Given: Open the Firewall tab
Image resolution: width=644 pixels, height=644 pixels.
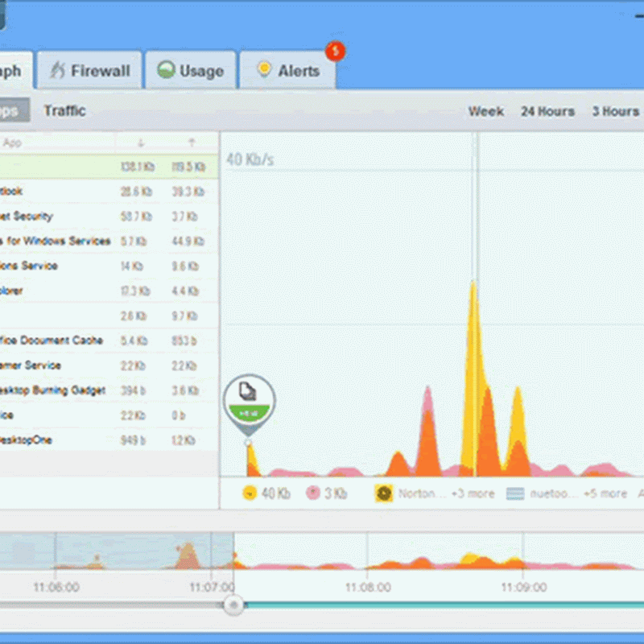Looking at the screenshot, I should pyautogui.click(x=89, y=70).
